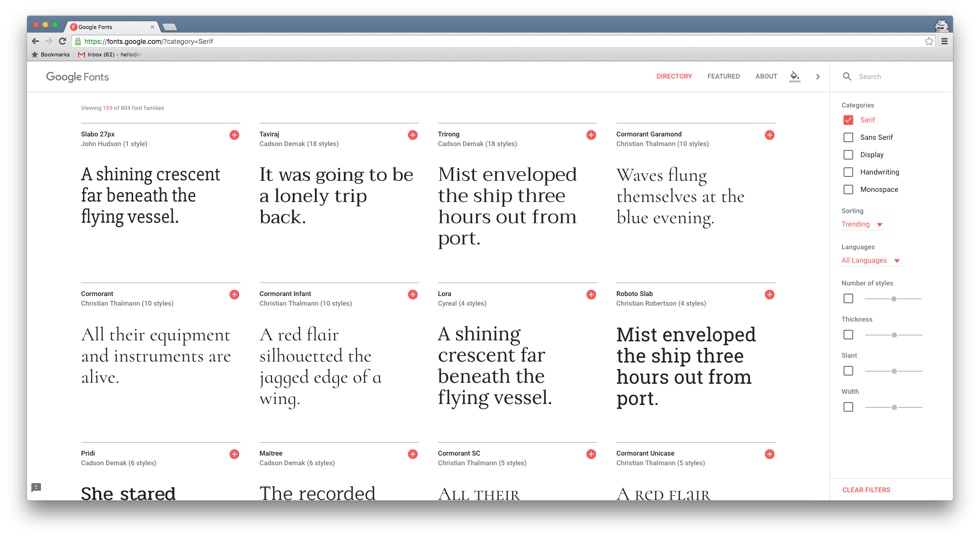Viewport: 980px width, 539px height.
Task: Reload the page in browser
Action: coord(62,41)
